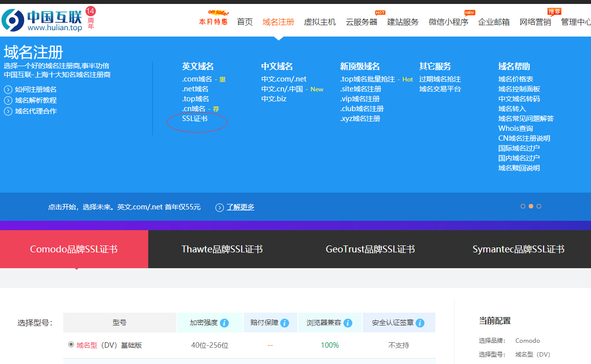Click the arrow icon beside 域名解析教程
The width and height of the screenshot is (591, 364).
tap(8, 101)
